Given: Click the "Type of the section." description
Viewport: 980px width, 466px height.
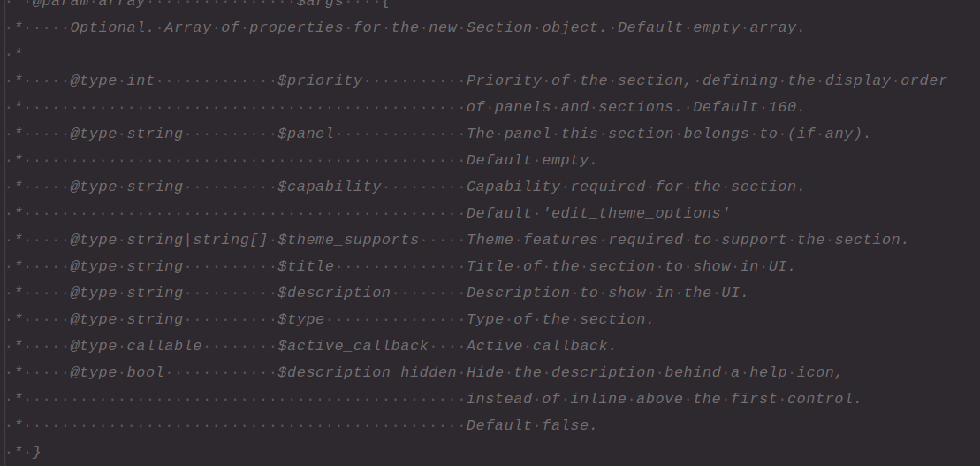Looking at the screenshot, I should (x=560, y=319).
